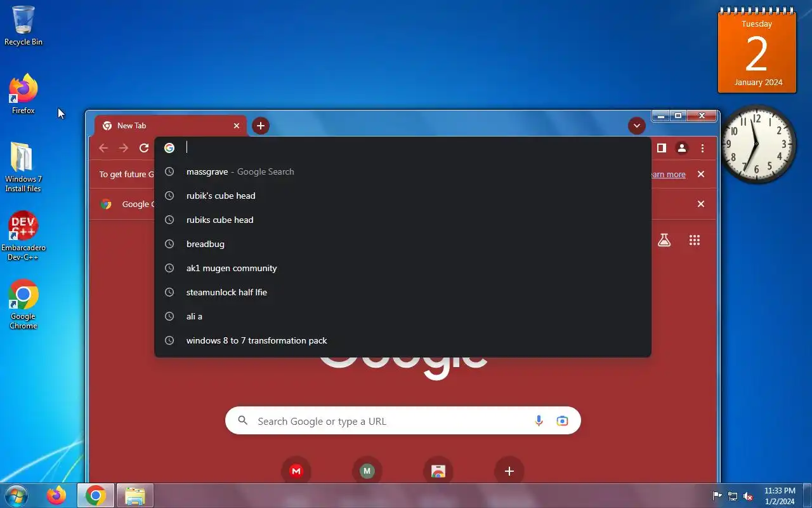Open the Web Store shortcut tile
The image size is (812, 508).
438,471
